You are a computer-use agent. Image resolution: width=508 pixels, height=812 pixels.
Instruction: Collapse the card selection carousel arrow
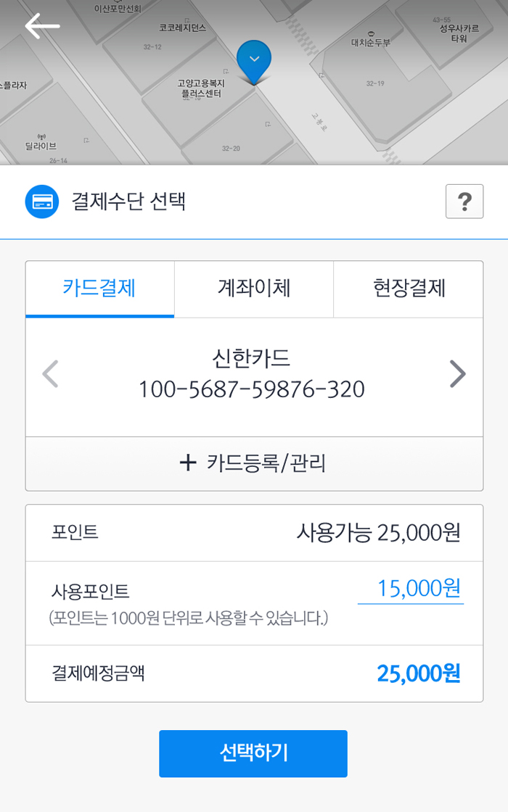tap(49, 374)
